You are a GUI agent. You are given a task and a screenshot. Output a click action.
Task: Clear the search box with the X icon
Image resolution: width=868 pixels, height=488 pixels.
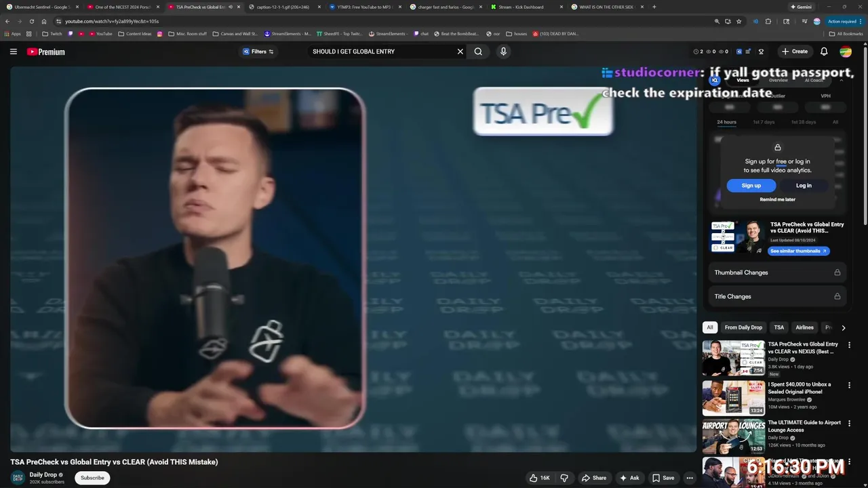pos(460,52)
